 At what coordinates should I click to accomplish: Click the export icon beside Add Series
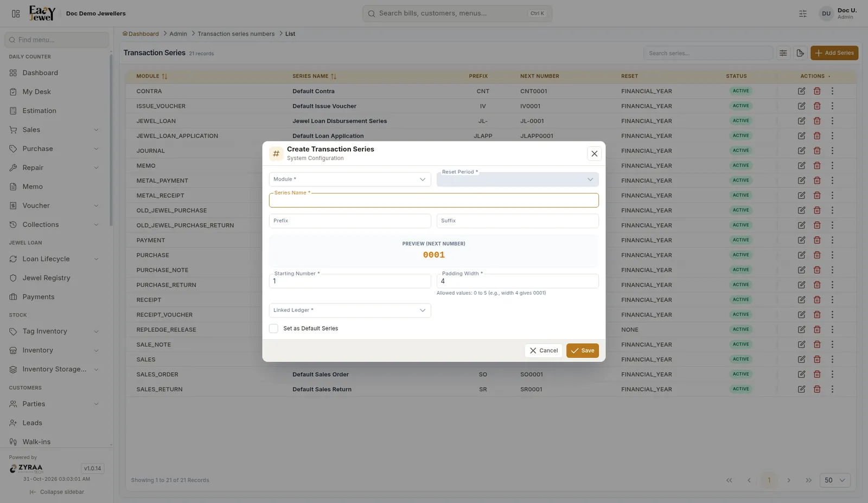pos(800,53)
